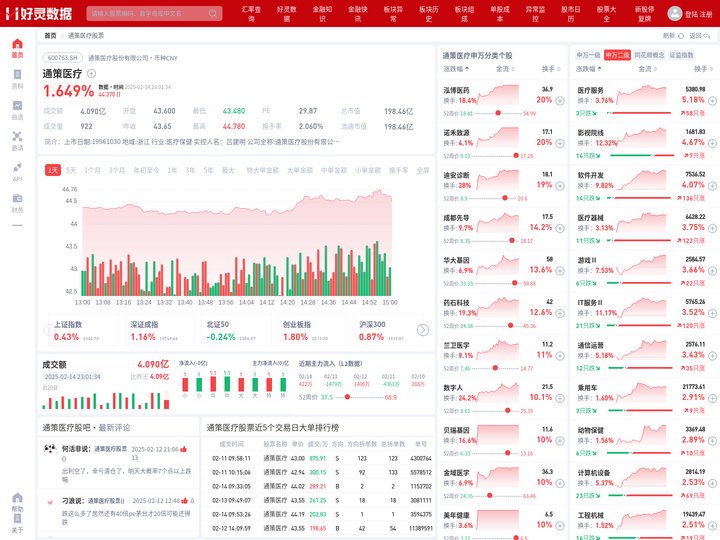
Task: Open 新股停复牌 in top navigation
Action: pyautogui.click(x=644, y=14)
